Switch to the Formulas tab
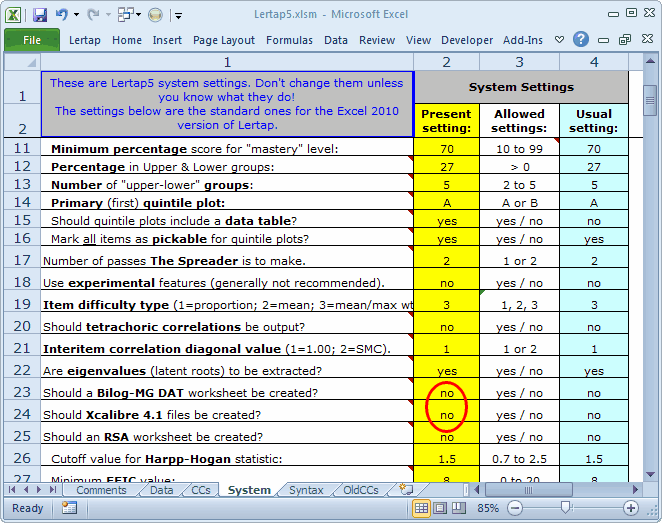The width and height of the screenshot is (662, 523). tap(289, 40)
